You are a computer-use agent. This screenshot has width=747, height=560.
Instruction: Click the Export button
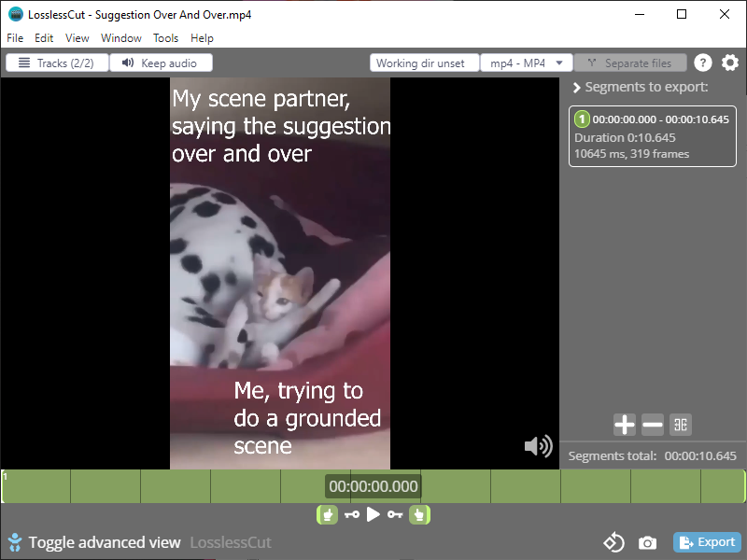coord(707,542)
